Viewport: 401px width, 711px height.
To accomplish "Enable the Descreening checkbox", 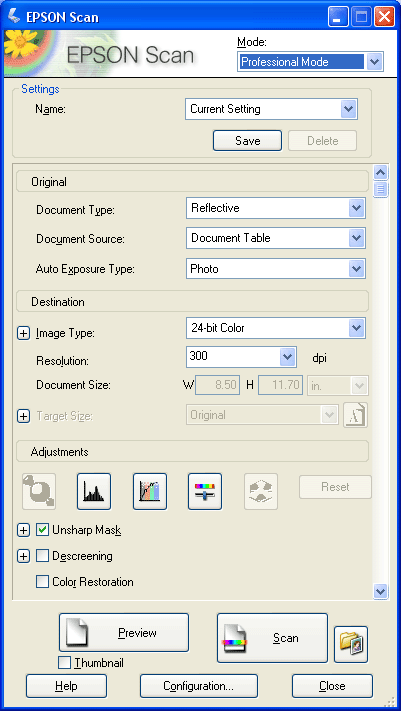I will (42, 556).
